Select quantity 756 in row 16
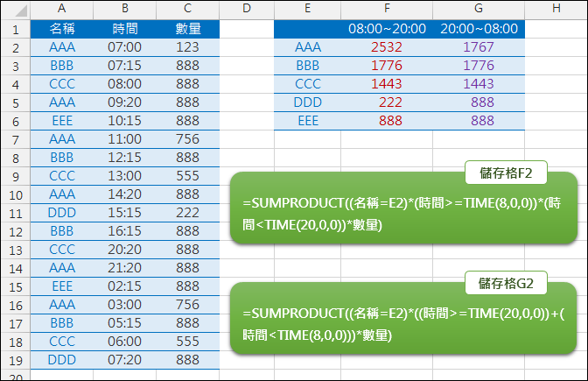 pyautogui.click(x=188, y=305)
